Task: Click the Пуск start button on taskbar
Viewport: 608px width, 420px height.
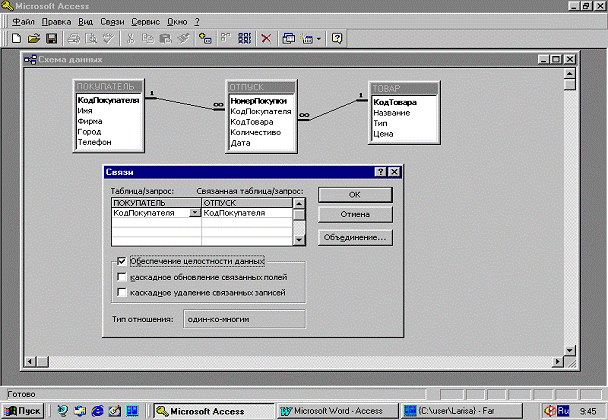Action: tap(24, 410)
